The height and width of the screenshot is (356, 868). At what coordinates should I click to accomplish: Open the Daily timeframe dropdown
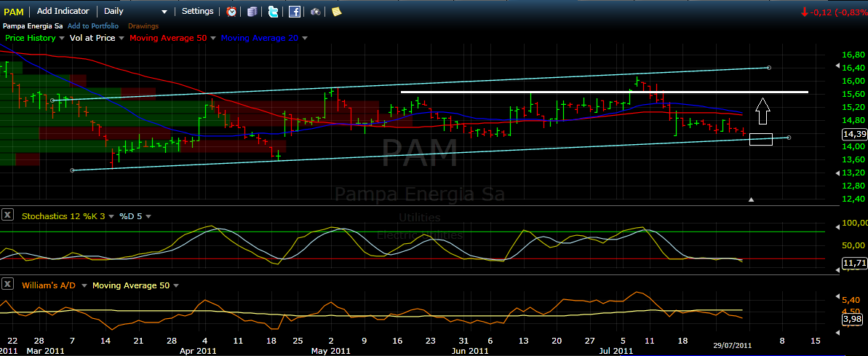tap(135, 11)
